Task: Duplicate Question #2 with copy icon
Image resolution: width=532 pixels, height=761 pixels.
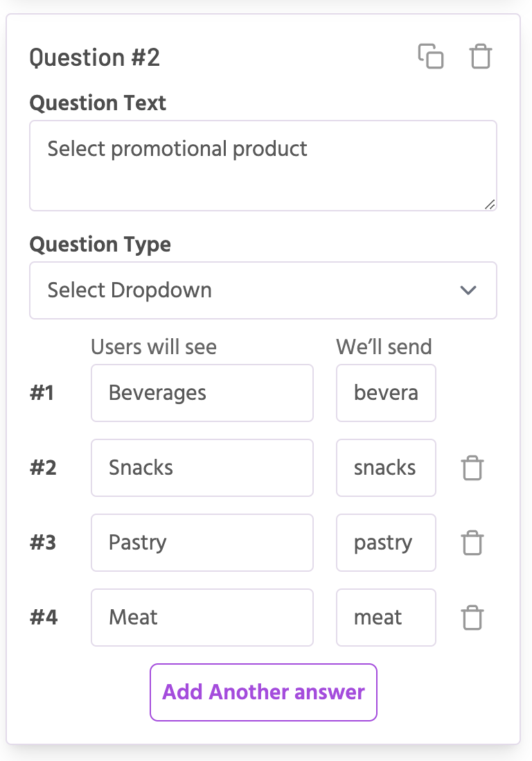Action: pos(430,56)
